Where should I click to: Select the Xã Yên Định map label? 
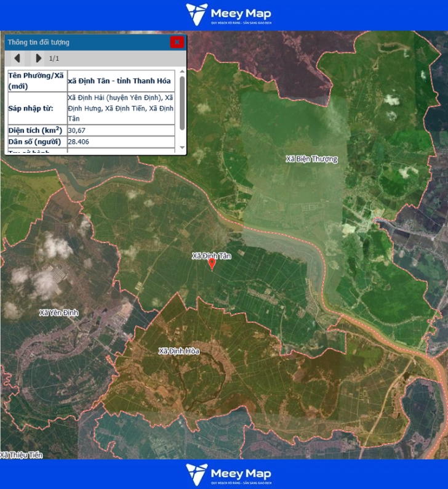click(x=58, y=313)
